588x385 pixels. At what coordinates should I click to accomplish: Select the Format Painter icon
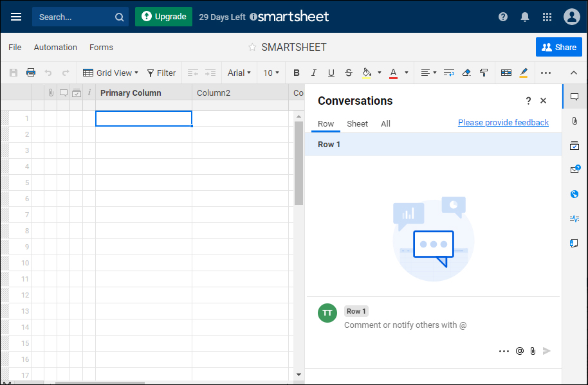pyautogui.click(x=484, y=73)
